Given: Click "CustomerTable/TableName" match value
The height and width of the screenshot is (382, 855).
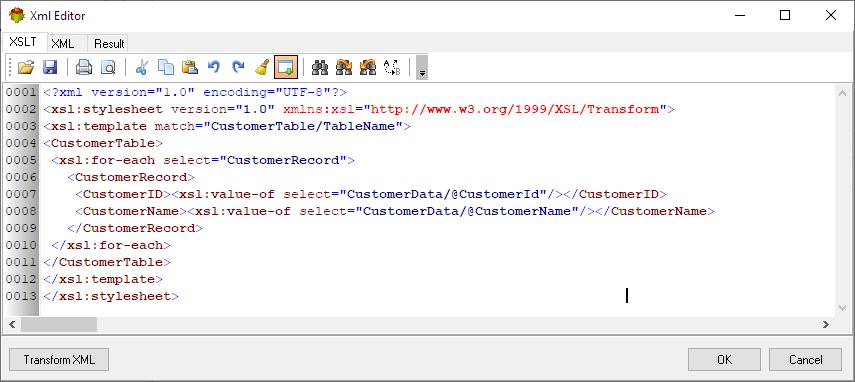Looking at the screenshot, I should click(303, 126).
